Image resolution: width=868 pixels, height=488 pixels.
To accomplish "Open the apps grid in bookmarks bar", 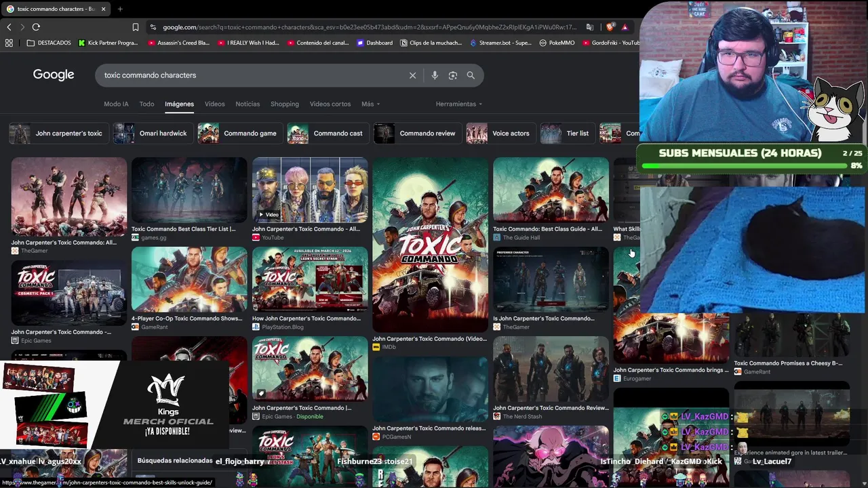I will [x=9, y=43].
